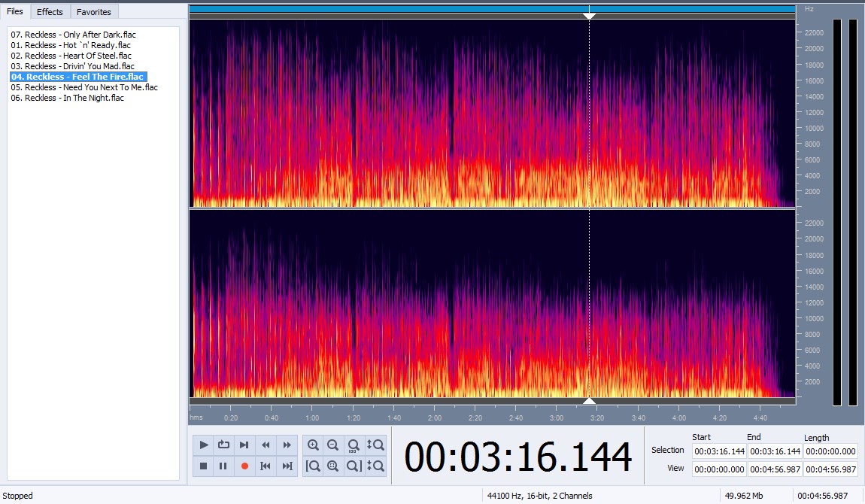Click the 2:00 mark on timeline ruler
This screenshot has width=865, height=504.
pyautogui.click(x=435, y=418)
